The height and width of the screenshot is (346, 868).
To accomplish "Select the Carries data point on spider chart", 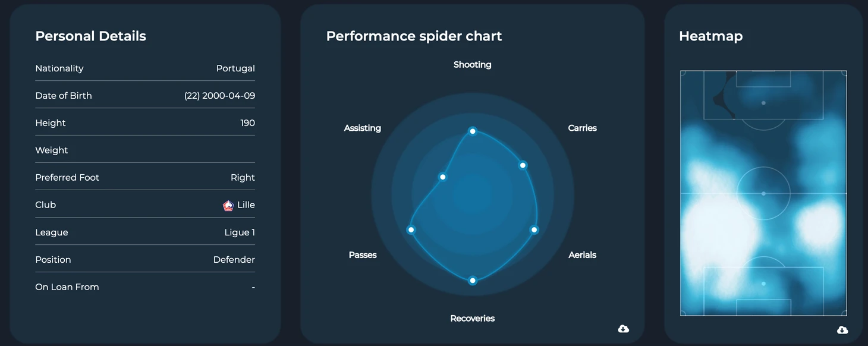I will [523, 165].
